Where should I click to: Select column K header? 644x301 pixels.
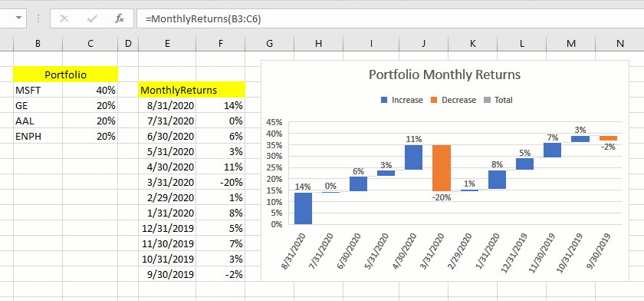pos(473,43)
